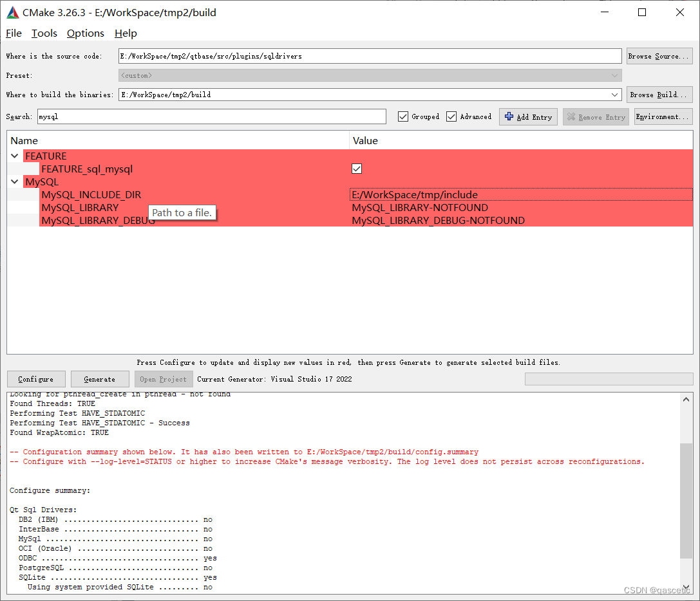Click the Configure button
This screenshot has height=601, width=700.
coord(36,379)
